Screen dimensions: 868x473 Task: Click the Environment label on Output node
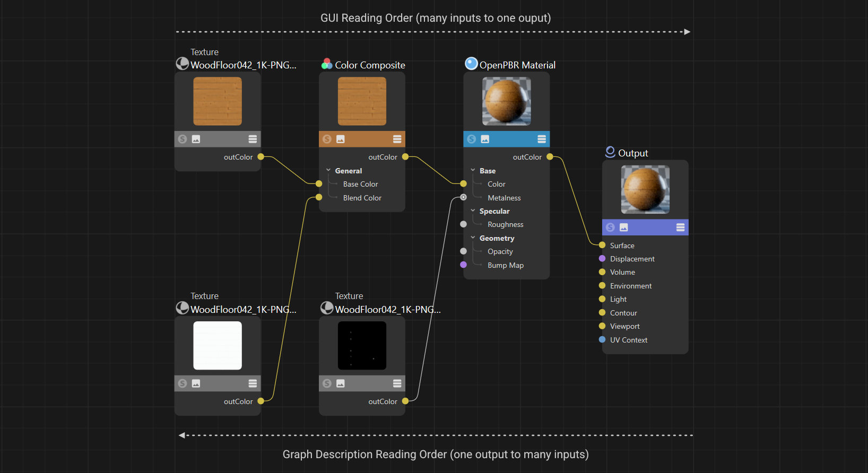[631, 286]
